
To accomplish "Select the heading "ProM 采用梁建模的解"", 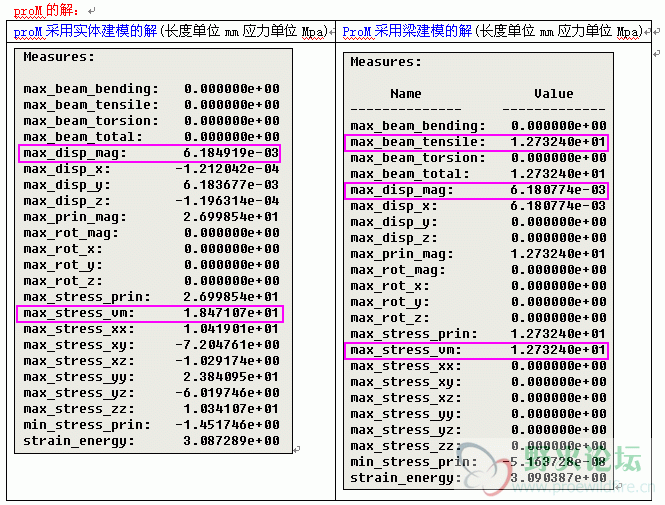I will (407, 31).
